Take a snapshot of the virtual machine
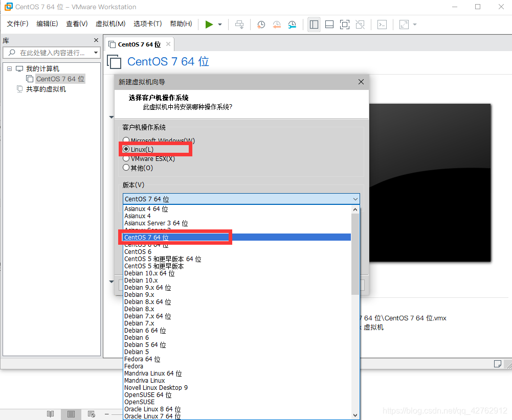The width and height of the screenshot is (512, 420). 261,25
